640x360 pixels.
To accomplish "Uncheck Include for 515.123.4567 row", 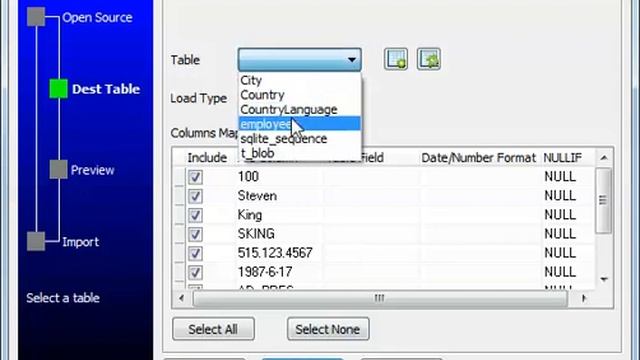I will pyautogui.click(x=195, y=253).
